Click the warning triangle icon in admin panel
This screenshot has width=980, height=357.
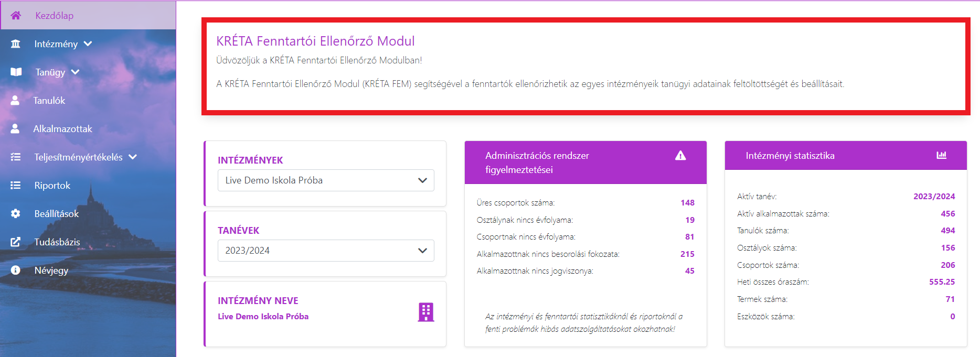click(680, 155)
